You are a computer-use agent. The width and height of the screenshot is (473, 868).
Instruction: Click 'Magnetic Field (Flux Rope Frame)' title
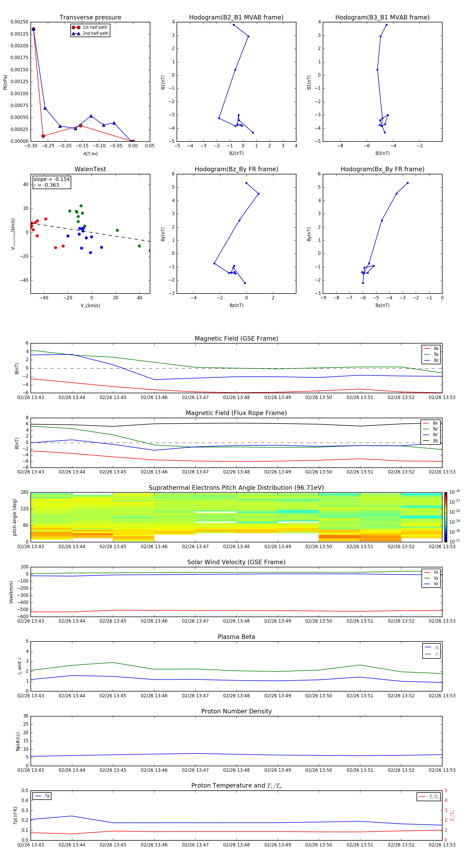click(x=236, y=413)
